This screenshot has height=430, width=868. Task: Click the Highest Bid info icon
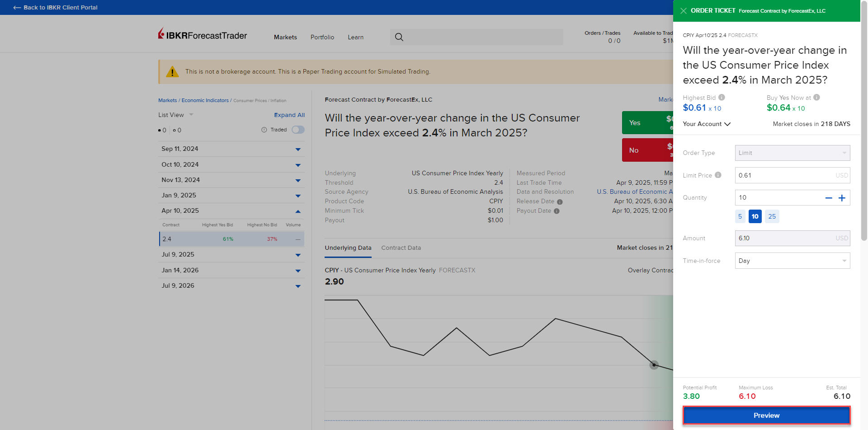(x=722, y=98)
